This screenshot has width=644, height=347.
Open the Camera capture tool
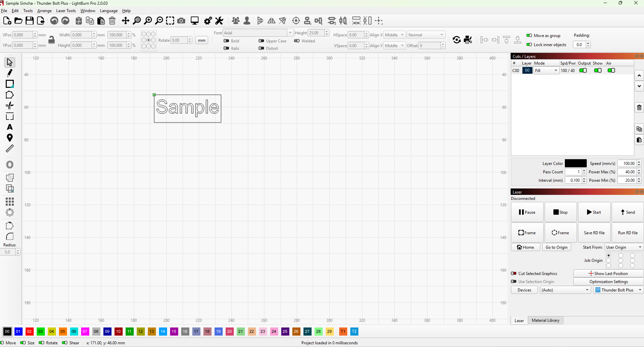181,21
